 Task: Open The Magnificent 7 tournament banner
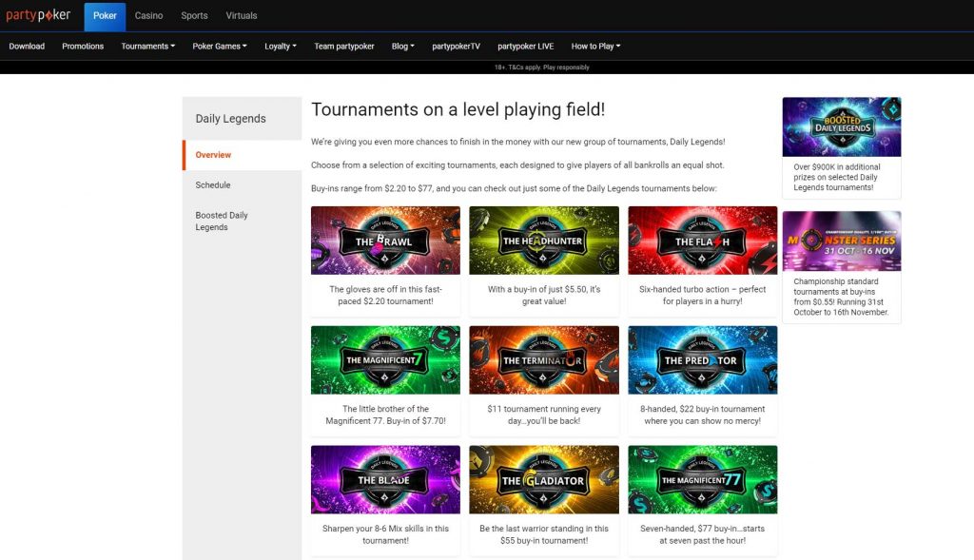(x=385, y=360)
